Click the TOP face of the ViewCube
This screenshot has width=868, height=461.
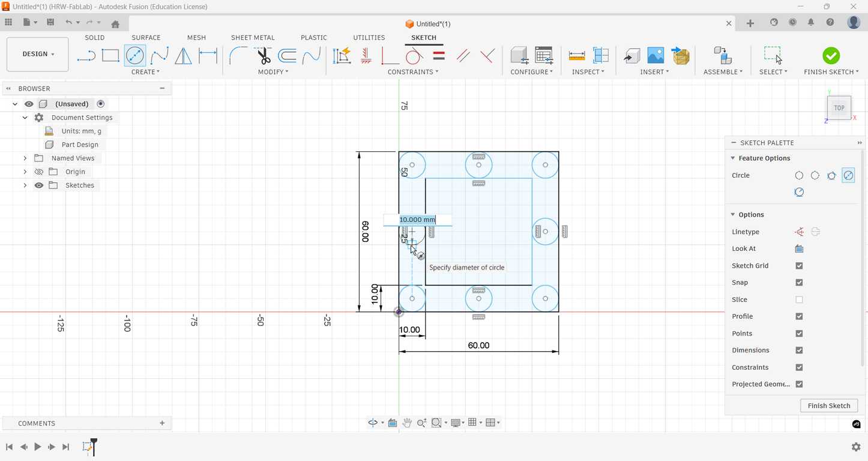coord(839,108)
